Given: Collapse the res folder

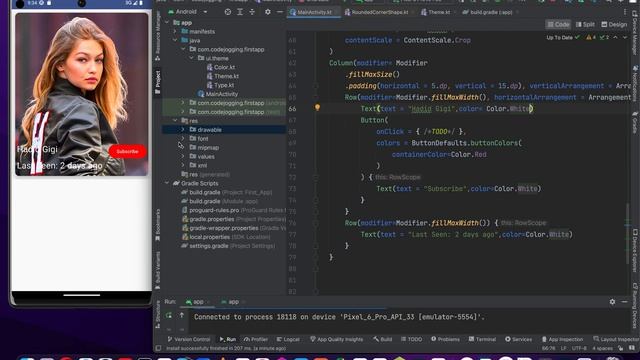Looking at the screenshot, I should [175, 121].
